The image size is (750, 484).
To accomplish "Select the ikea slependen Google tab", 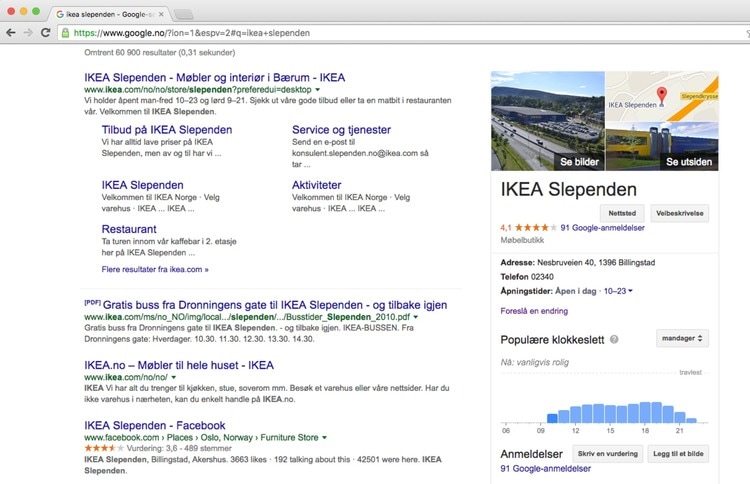I will pos(108,13).
